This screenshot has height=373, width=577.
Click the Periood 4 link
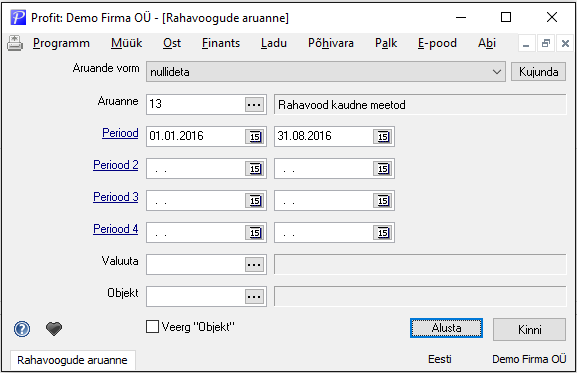(x=116, y=229)
